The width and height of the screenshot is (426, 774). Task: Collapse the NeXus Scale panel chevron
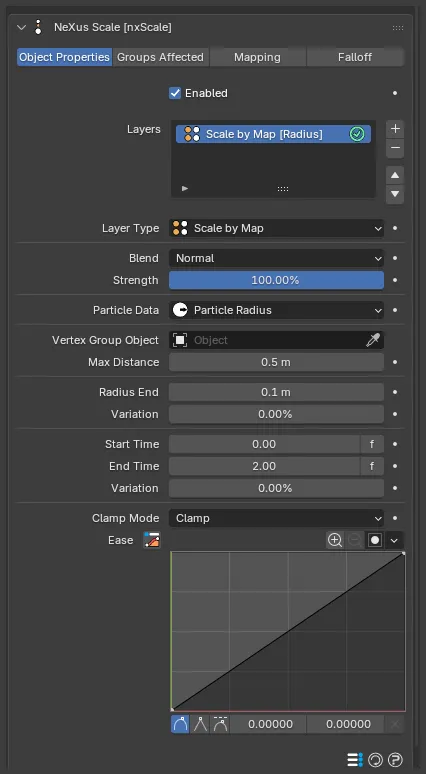21,28
